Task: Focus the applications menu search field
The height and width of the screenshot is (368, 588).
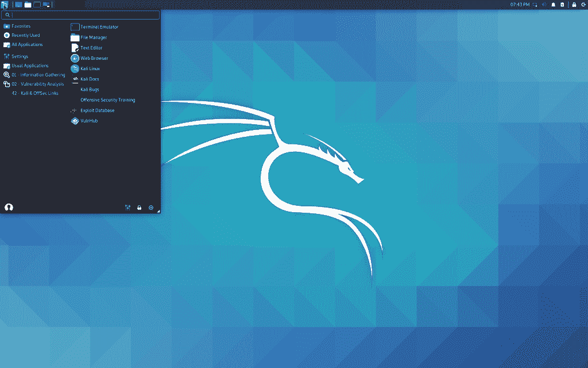Action: tap(80, 15)
